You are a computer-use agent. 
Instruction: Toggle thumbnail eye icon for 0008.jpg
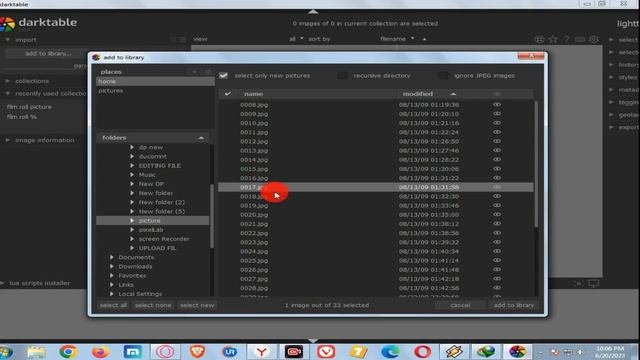tap(497, 104)
